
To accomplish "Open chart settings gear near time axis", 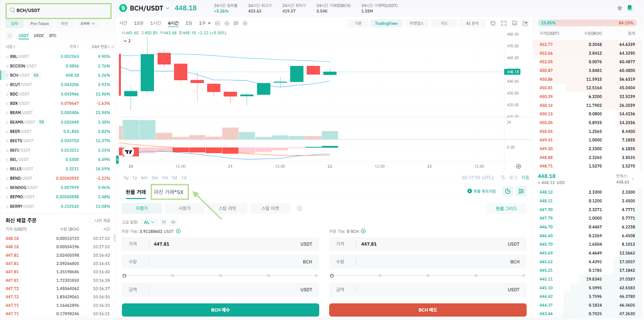I will pos(518,166).
